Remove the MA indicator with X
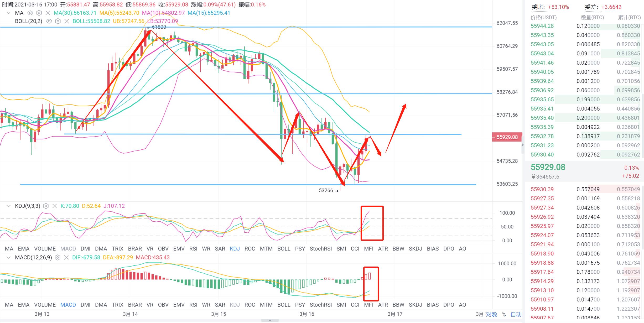 pos(48,13)
